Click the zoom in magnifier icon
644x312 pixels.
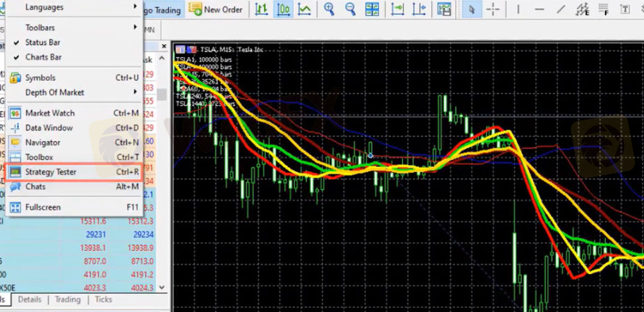329,9
